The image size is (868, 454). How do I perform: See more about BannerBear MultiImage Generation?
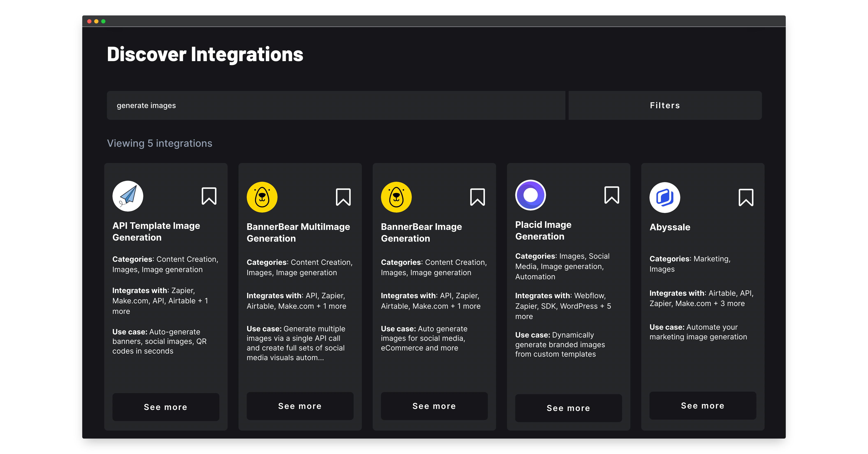point(300,406)
